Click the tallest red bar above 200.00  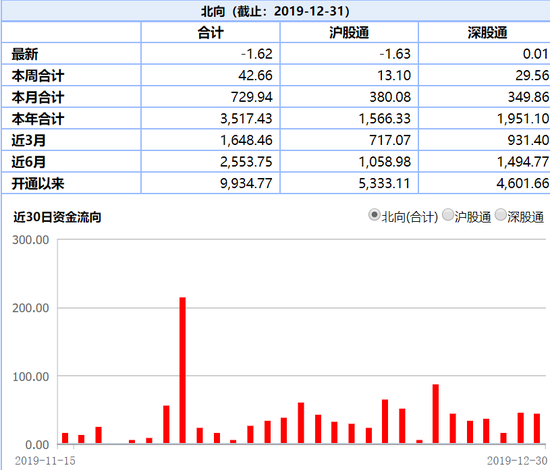(x=183, y=370)
